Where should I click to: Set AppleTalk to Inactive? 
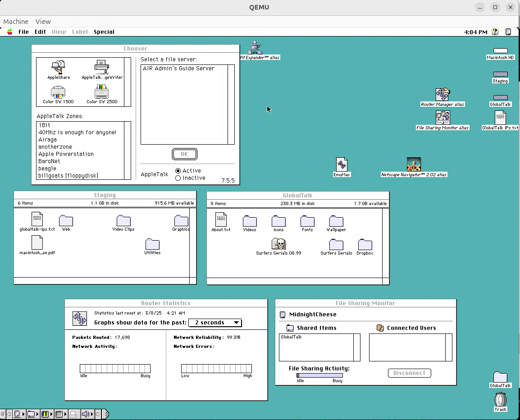coord(190,178)
